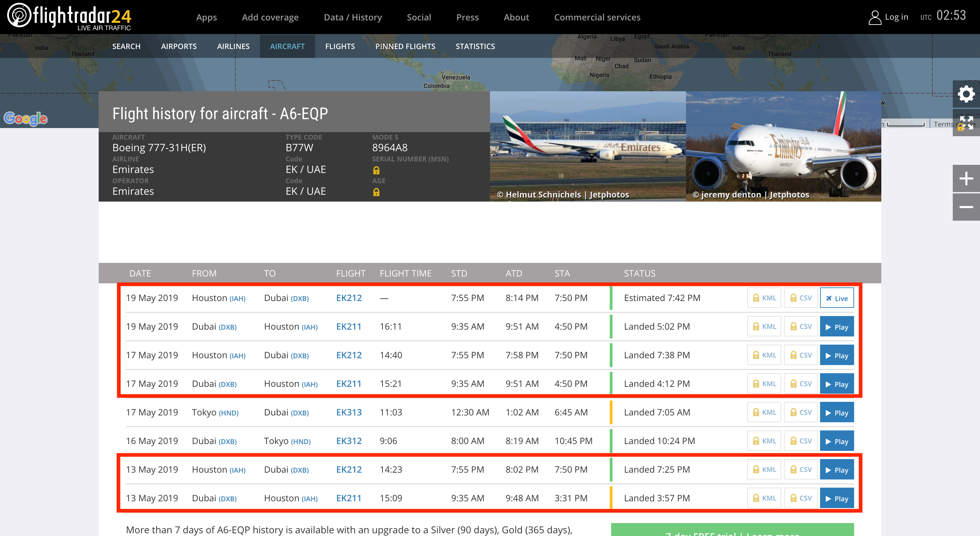Click the HND airport code link in Tokyo row

tap(228, 413)
